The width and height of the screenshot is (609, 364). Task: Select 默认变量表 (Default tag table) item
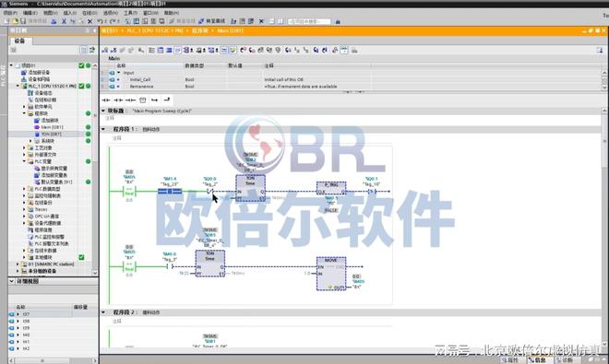click(x=56, y=182)
